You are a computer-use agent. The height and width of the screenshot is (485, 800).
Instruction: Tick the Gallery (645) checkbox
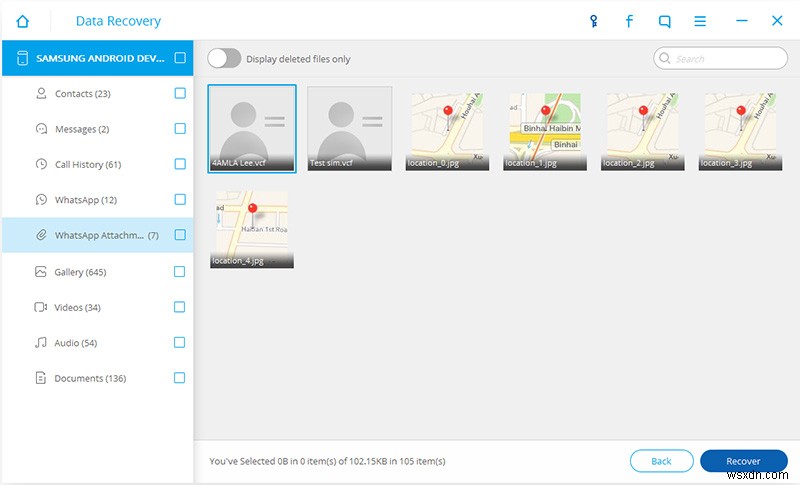point(180,272)
